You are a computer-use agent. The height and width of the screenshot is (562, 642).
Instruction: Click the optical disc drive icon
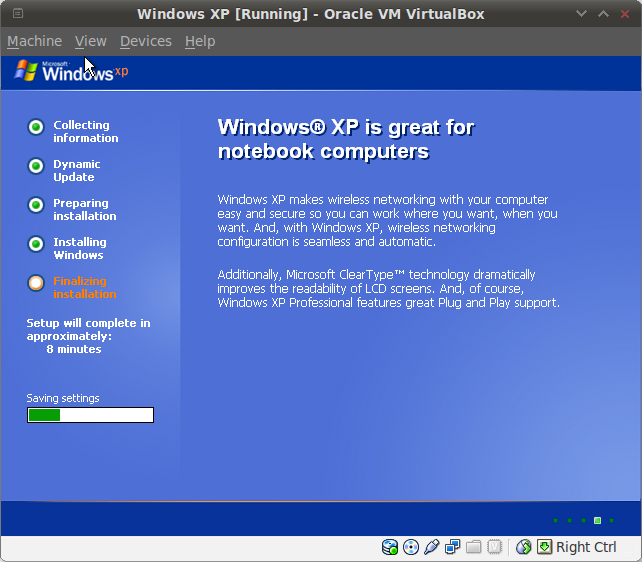click(x=411, y=547)
